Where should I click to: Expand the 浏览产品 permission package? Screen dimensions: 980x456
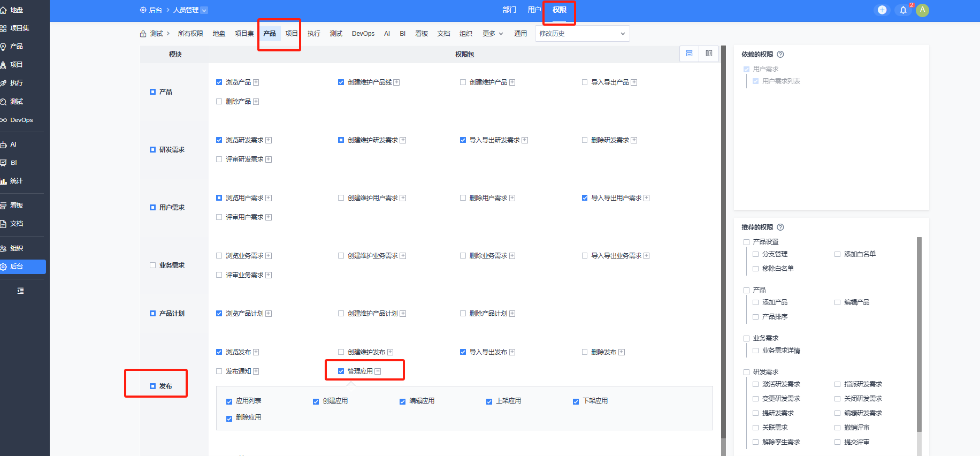[x=256, y=82]
